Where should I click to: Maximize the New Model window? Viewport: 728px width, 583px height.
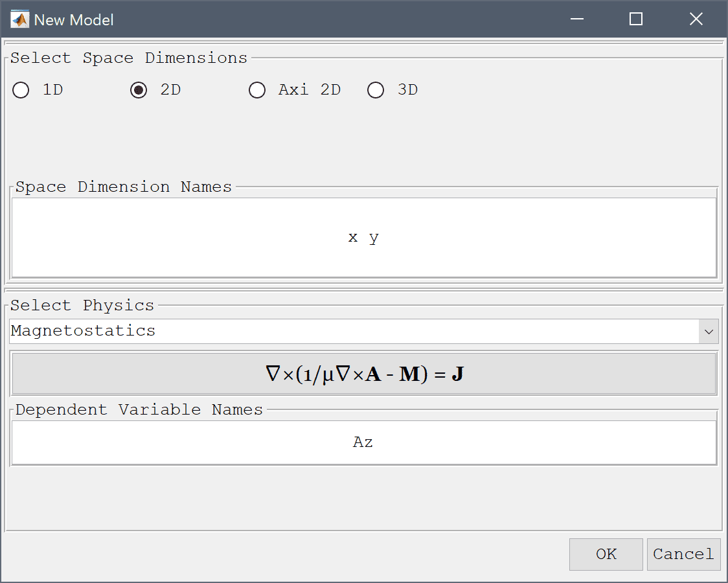(636, 19)
